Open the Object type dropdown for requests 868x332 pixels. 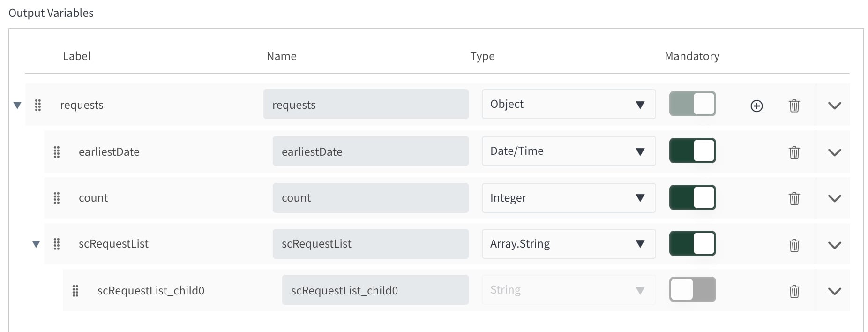568,104
